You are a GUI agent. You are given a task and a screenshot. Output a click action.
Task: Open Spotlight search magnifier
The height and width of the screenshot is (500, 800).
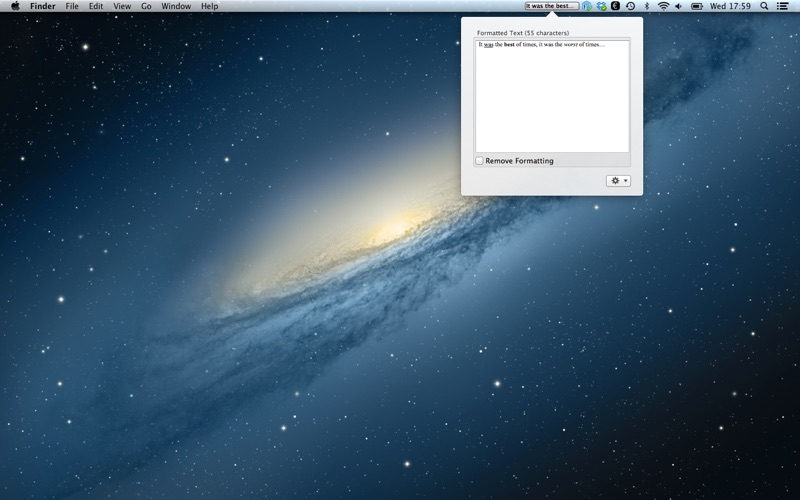click(764, 6)
